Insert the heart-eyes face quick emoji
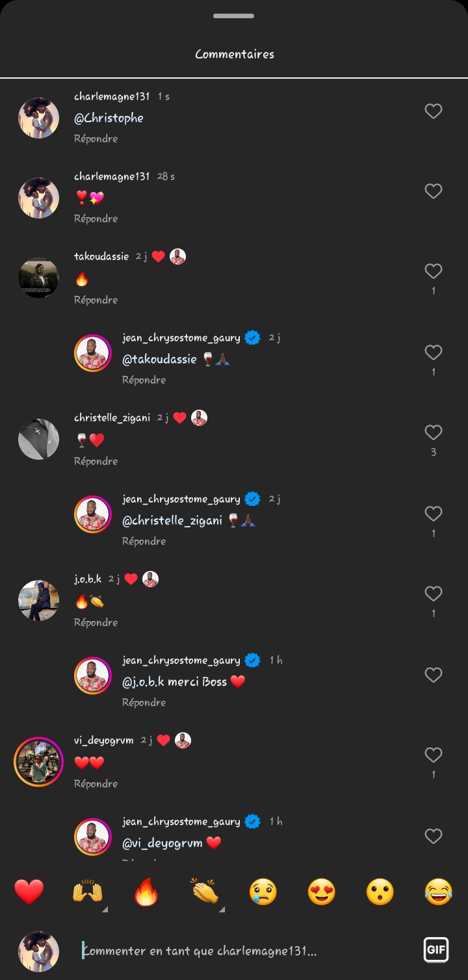This screenshot has width=468, height=980. [x=322, y=892]
